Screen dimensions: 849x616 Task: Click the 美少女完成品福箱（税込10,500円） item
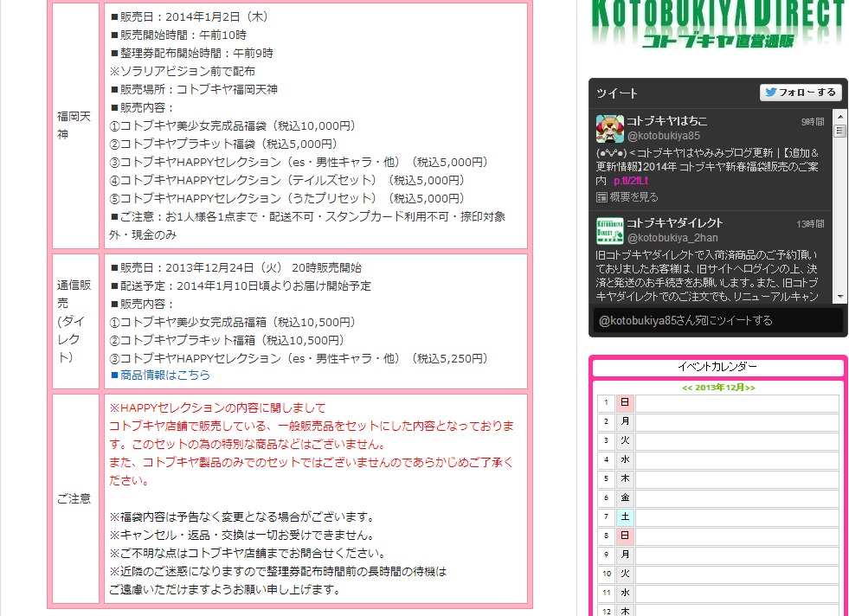point(233,323)
